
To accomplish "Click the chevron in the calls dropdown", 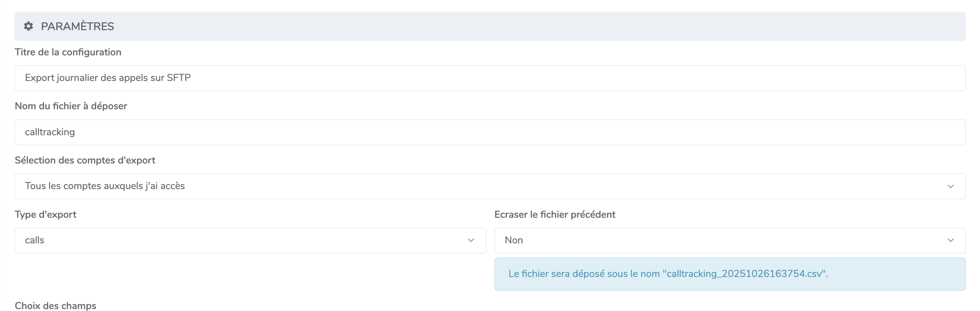I will coord(471,240).
